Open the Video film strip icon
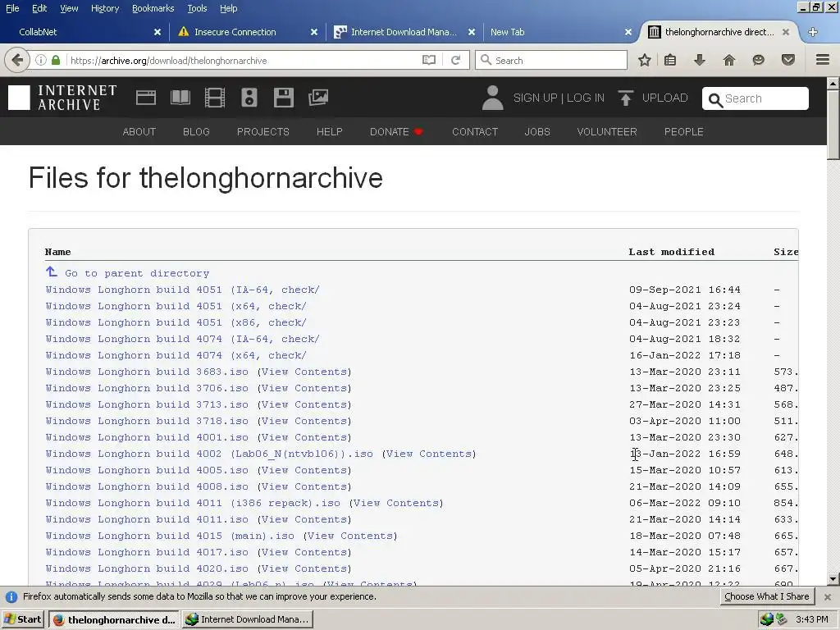This screenshot has height=630, width=840. pyautogui.click(x=215, y=98)
